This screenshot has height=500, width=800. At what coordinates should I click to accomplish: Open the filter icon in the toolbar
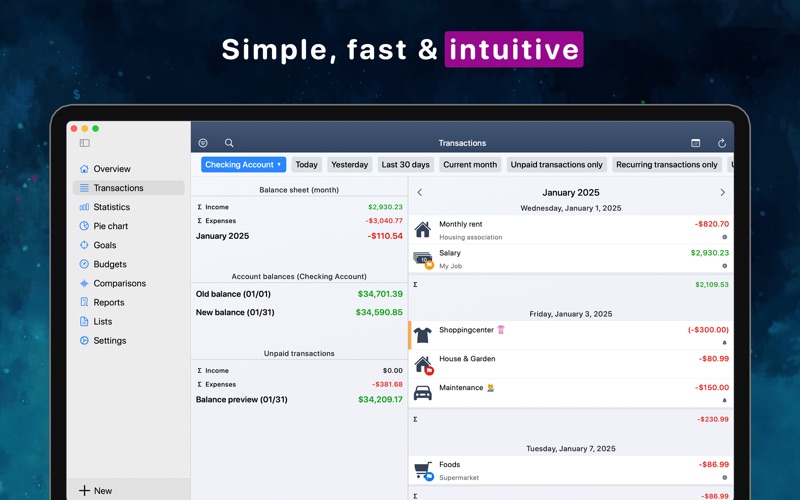click(203, 143)
